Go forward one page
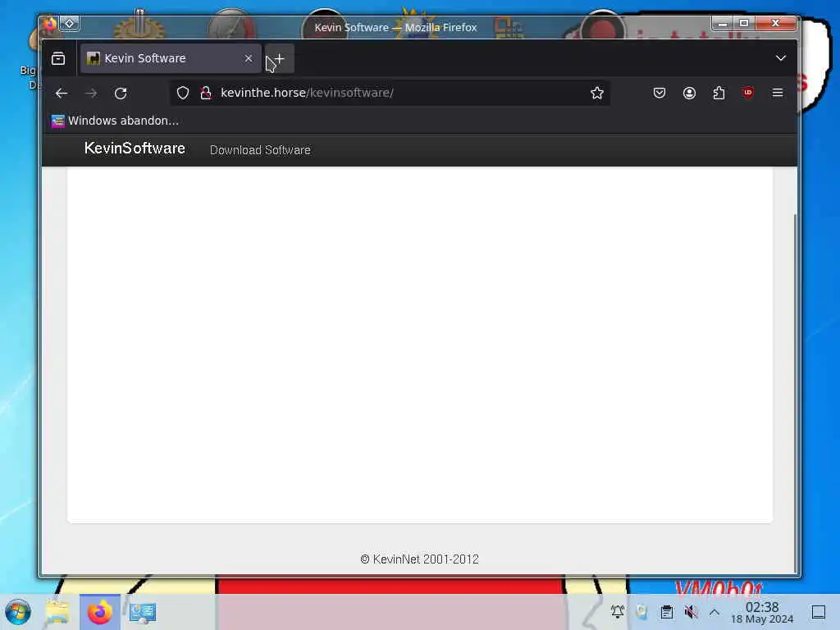Viewport: 840px width, 630px height. pyautogui.click(x=91, y=94)
